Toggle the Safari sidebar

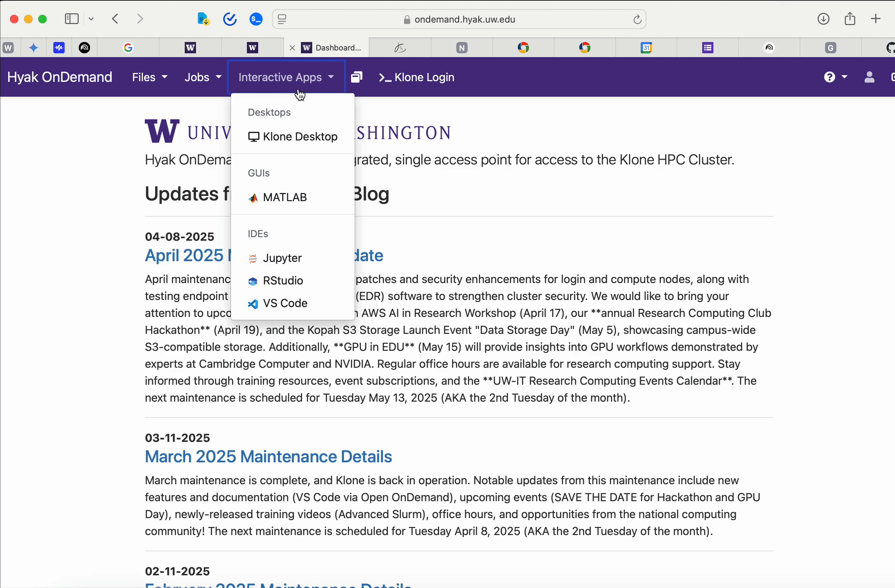tap(72, 19)
